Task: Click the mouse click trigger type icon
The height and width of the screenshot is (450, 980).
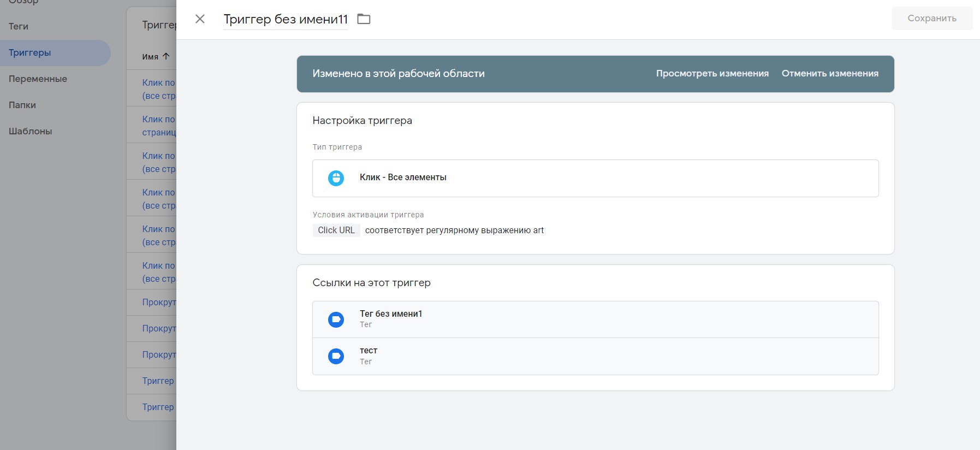Action: coord(336,178)
